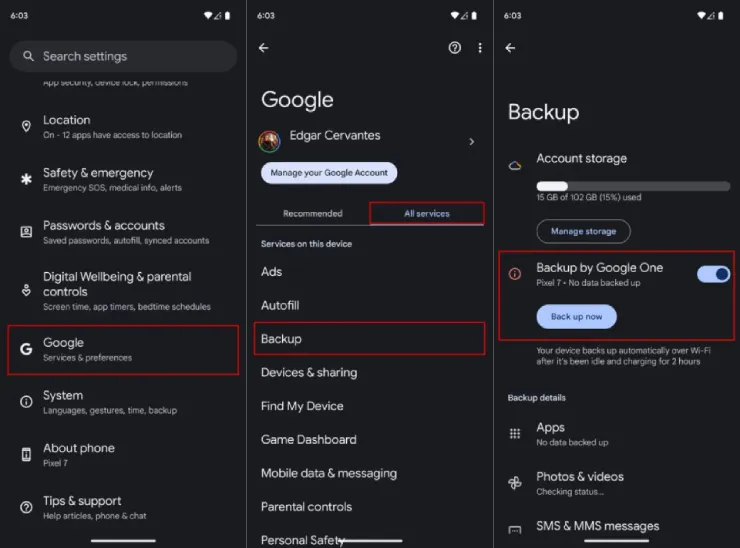Expand Edgar Cervantes account chevron
The image size is (740, 548).
pos(471,142)
